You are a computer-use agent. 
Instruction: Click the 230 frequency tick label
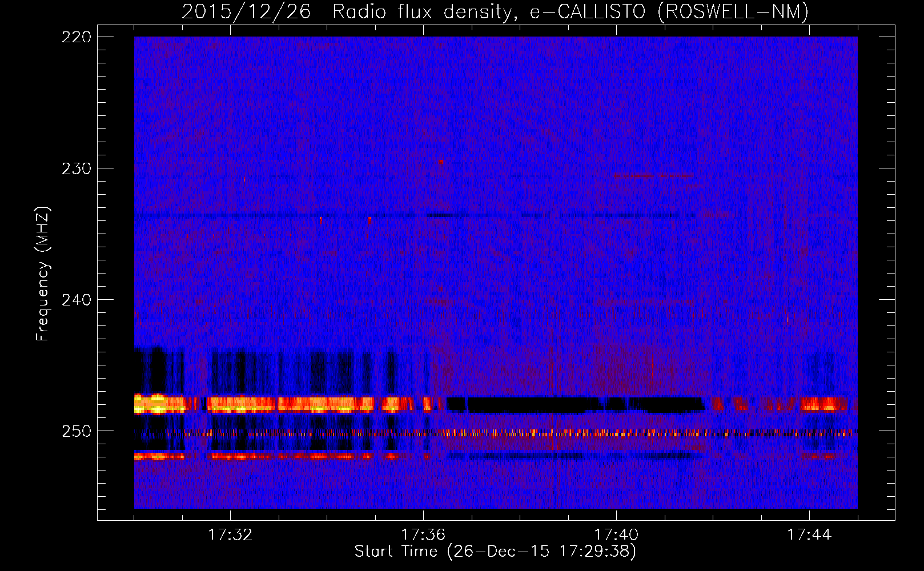tap(77, 168)
